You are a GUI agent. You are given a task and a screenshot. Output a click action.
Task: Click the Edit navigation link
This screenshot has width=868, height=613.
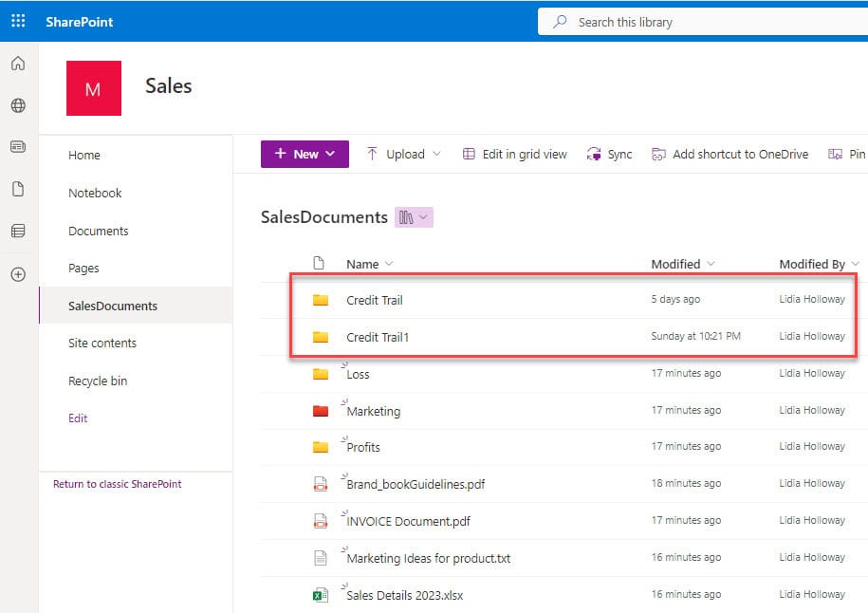(x=78, y=418)
